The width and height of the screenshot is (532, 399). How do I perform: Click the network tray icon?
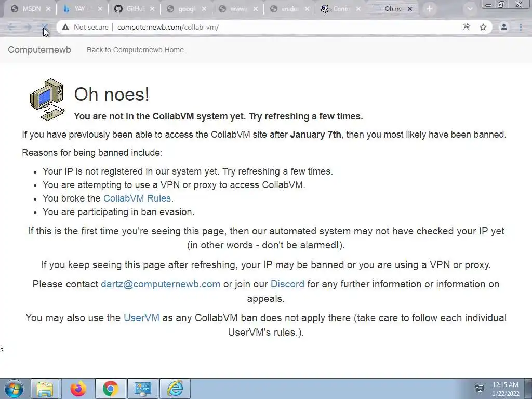coord(480,389)
